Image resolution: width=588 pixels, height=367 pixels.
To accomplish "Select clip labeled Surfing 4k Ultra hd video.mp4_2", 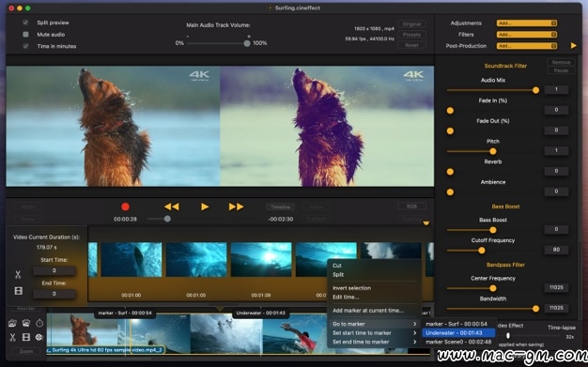I will [106, 350].
